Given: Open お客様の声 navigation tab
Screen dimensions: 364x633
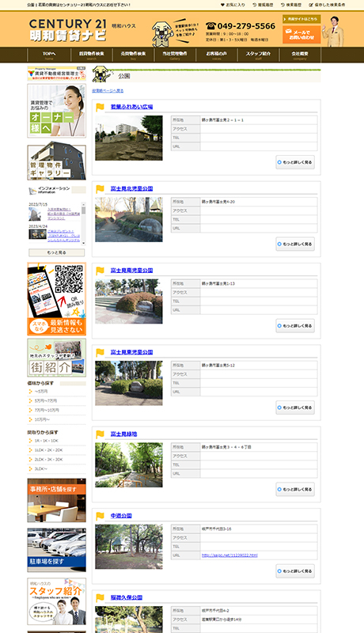Looking at the screenshot, I should point(217,55).
